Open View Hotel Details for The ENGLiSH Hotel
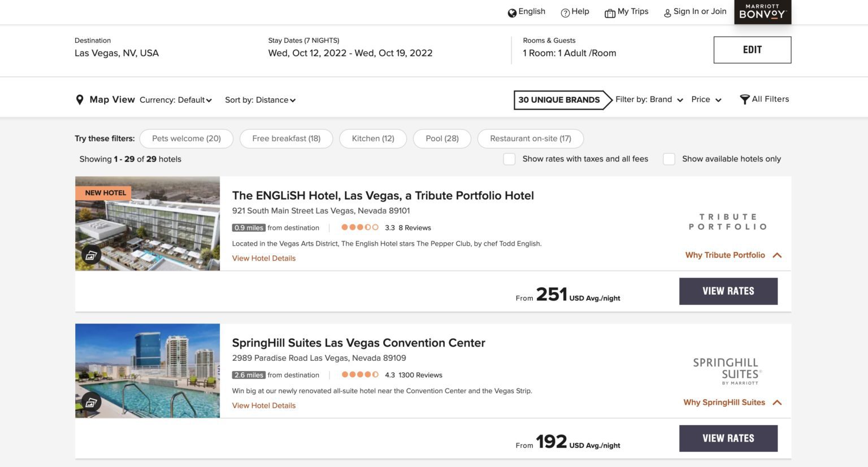This screenshot has width=868, height=467. pyautogui.click(x=263, y=258)
